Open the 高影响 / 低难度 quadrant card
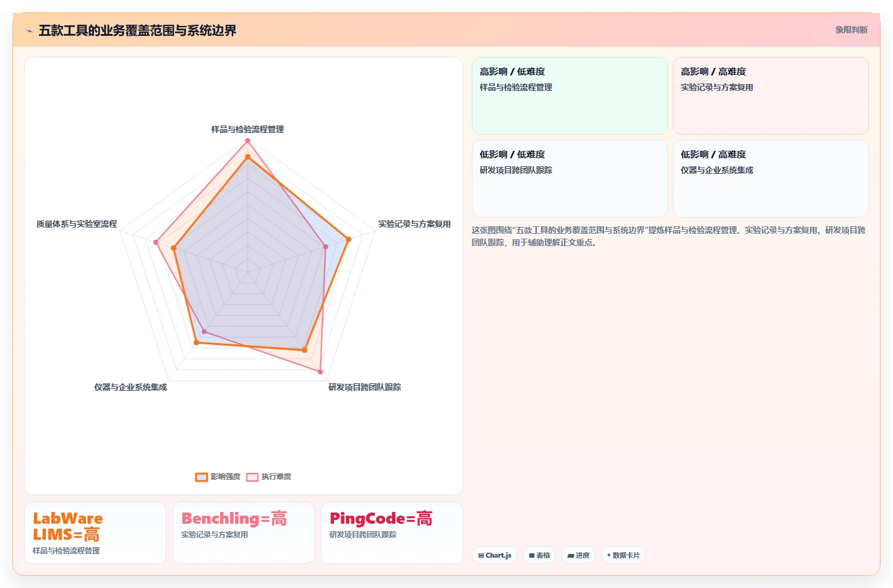Screen dimensions: 893x588 pos(570,96)
